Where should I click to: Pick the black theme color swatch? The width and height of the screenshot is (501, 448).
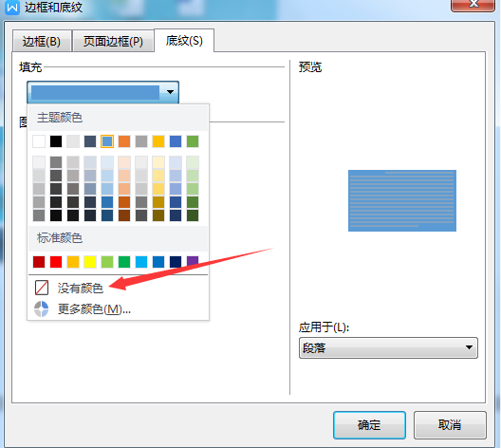[56, 141]
